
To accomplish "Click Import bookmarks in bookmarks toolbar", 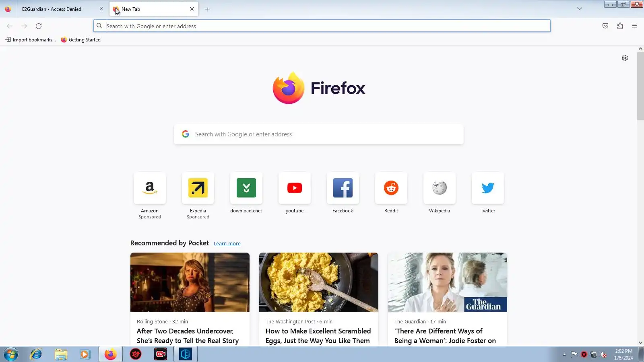I will point(31,40).
